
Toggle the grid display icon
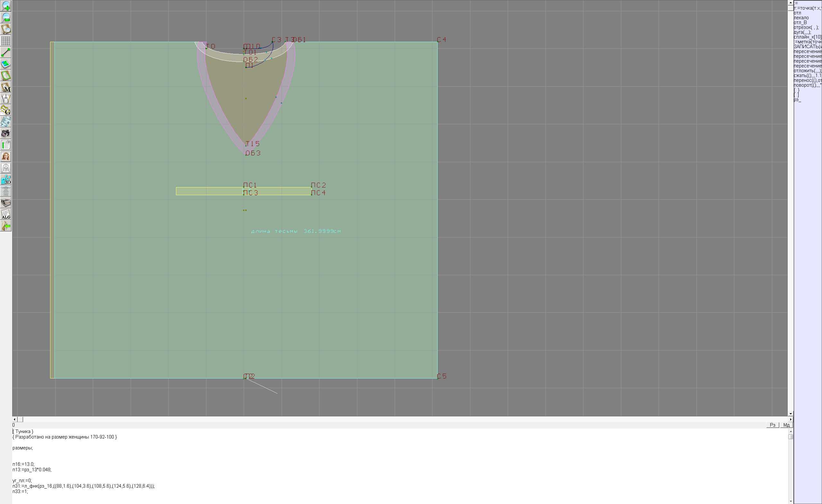pos(6,41)
